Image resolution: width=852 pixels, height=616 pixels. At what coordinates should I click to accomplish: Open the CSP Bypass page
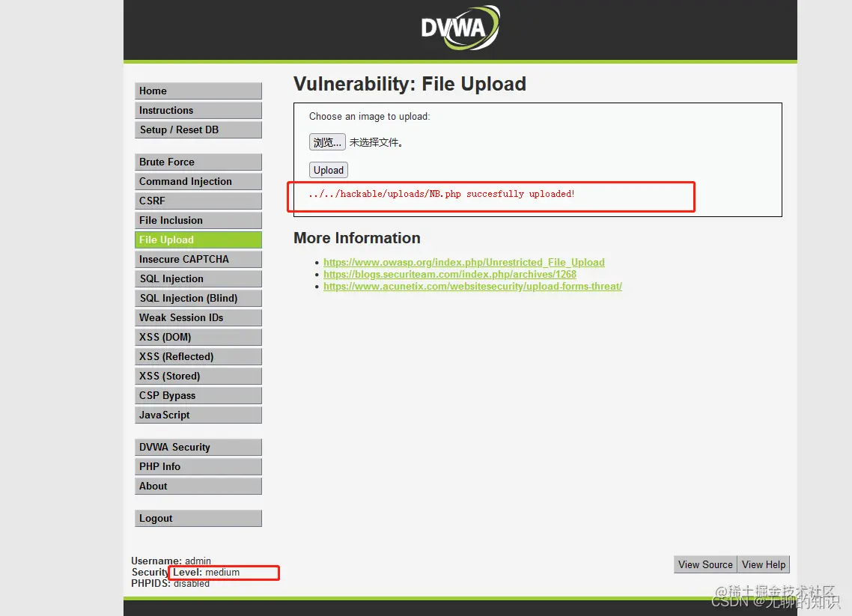click(198, 395)
